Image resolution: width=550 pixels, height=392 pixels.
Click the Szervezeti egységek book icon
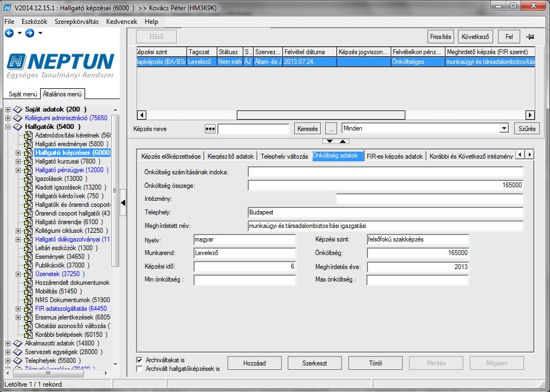click(x=18, y=352)
